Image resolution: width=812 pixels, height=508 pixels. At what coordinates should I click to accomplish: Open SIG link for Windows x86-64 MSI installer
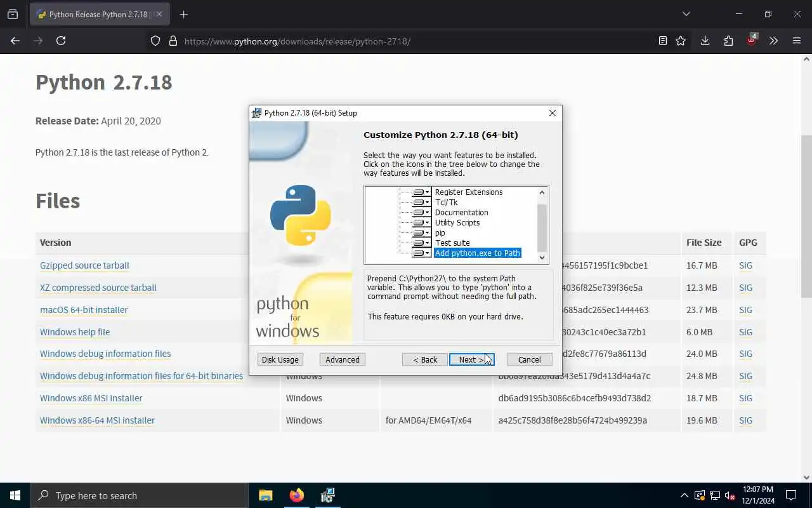point(745,420)
